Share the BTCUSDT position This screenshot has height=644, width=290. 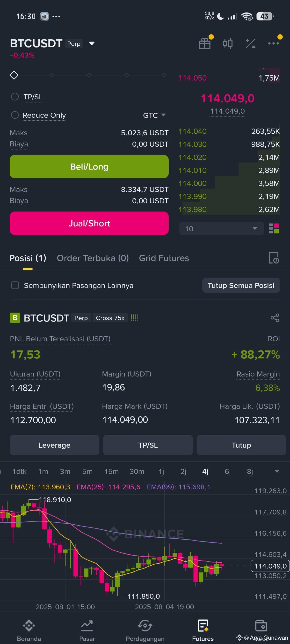(275, 318)
